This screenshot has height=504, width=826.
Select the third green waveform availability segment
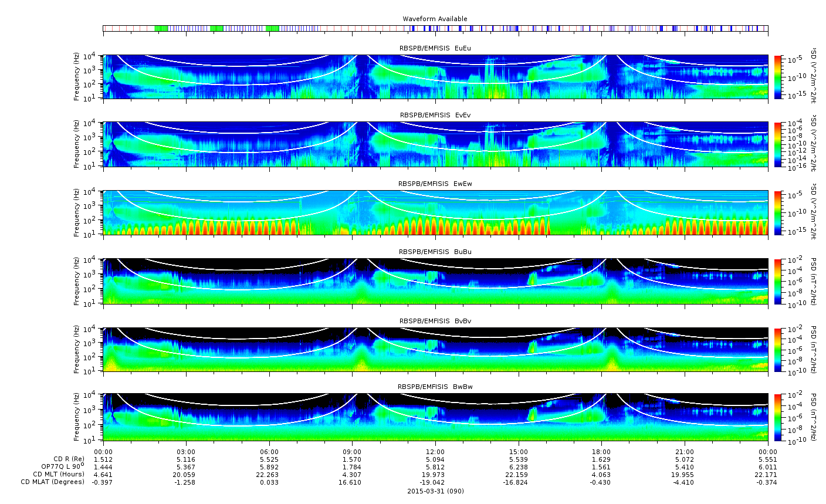[272, 28]
